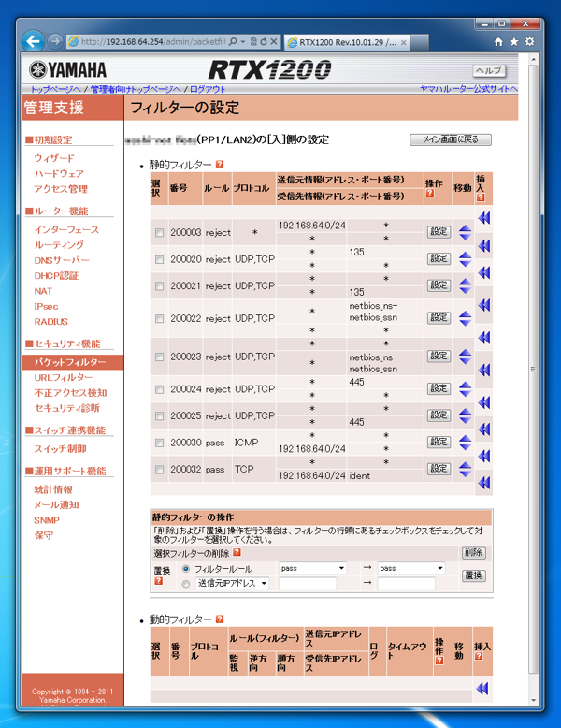Switch to RTX1200 Rev.10.01.29 browser tab
This screenshot has width=561, height=728.
point(347,42)
